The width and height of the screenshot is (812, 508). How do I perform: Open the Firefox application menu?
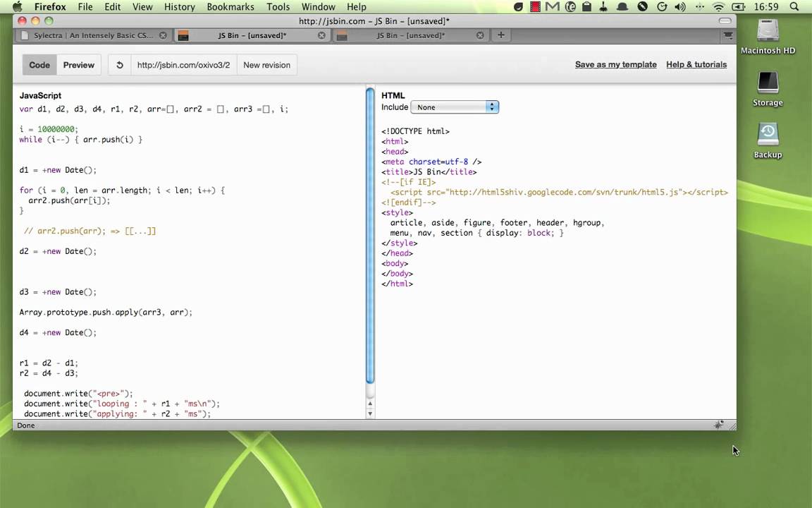(x=50, y=7)
